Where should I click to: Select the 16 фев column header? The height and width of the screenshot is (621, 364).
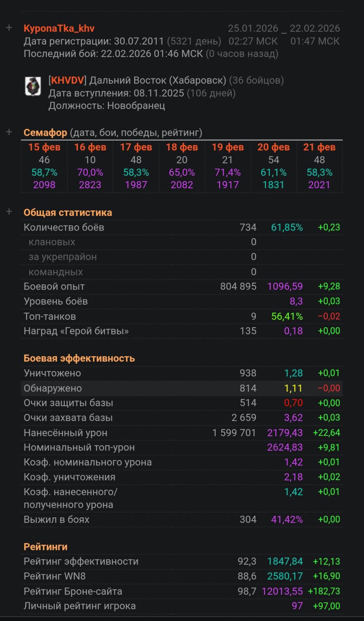click(90, 147)
